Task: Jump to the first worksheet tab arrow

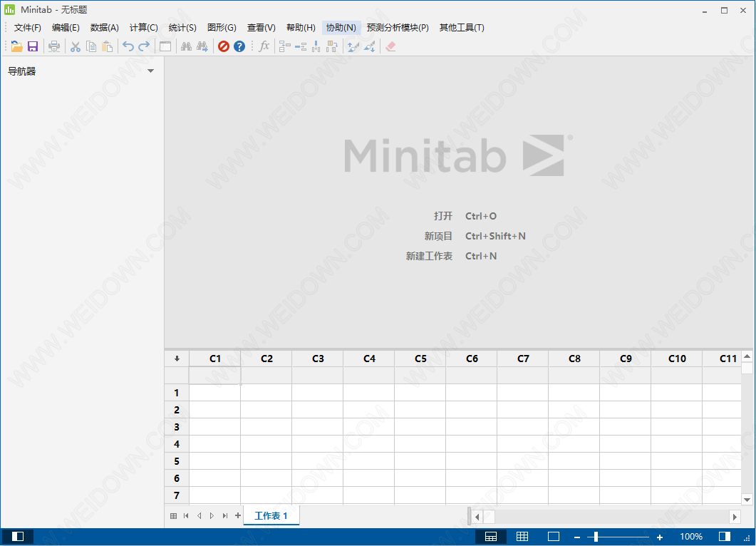Action: coord(186,516)
